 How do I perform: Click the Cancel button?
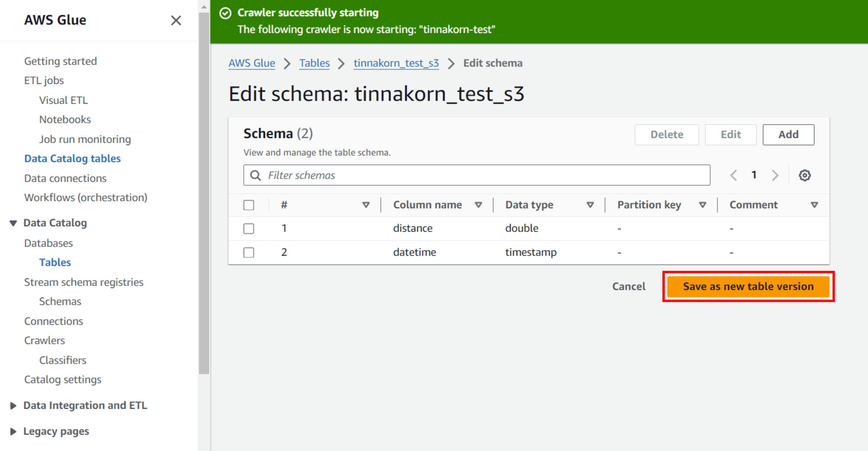coord(629,287)
